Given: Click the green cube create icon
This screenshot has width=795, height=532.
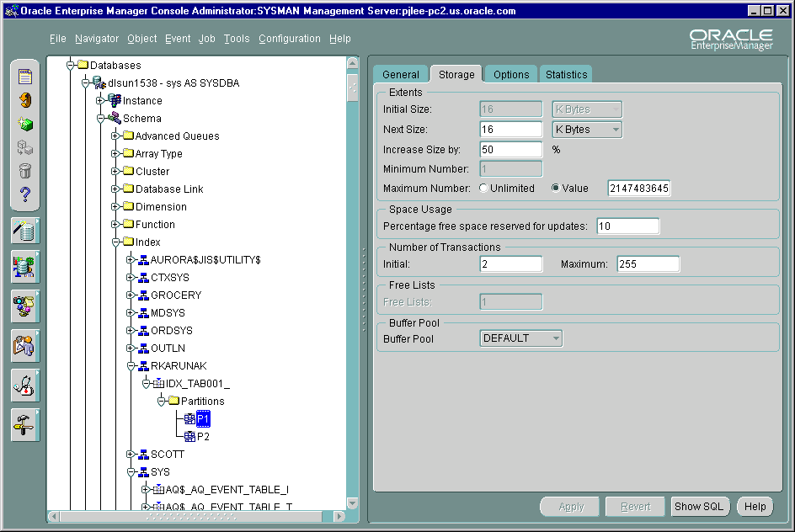Looking at the screenshot, I should click(25, 124).
